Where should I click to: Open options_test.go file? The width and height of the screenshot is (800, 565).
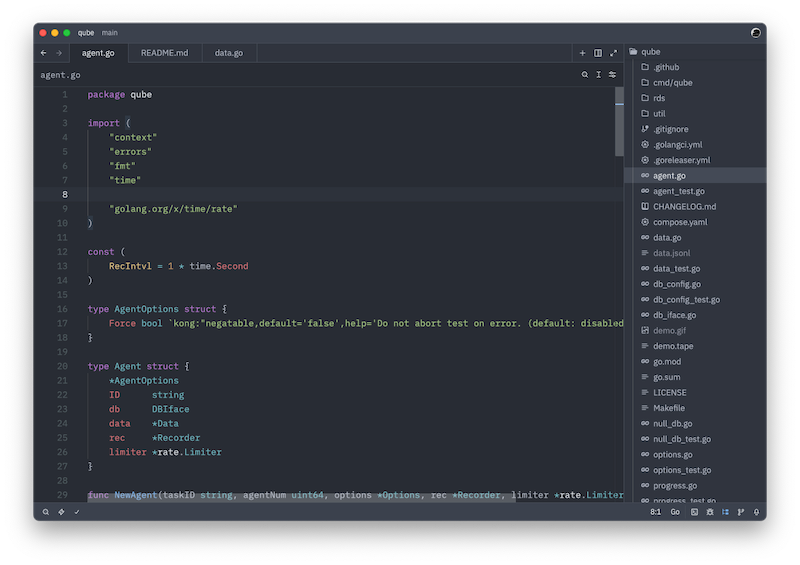(x=695, y=470)
